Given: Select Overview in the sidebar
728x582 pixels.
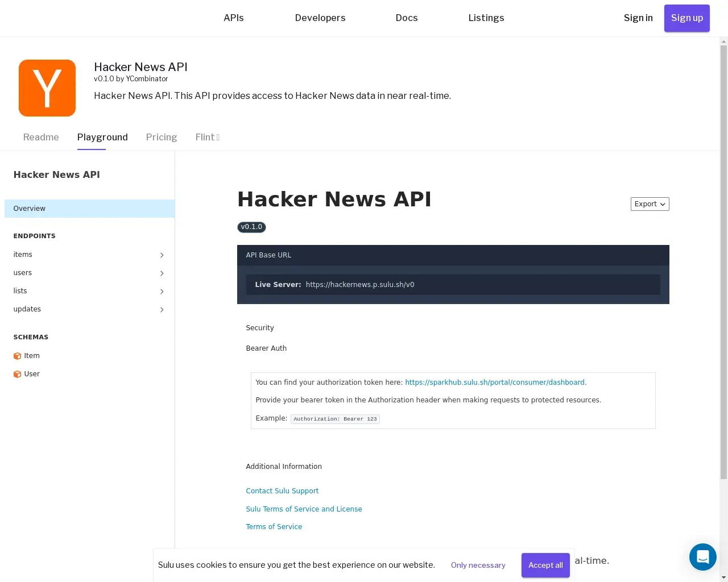Looking at the screenshot, I should (89, 209).
